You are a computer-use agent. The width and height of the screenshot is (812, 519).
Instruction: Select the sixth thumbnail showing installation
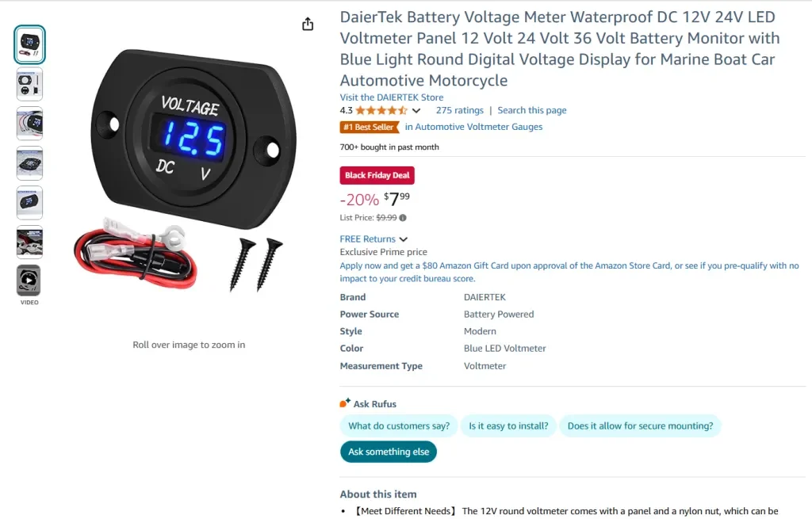click(x=29, y=242)
